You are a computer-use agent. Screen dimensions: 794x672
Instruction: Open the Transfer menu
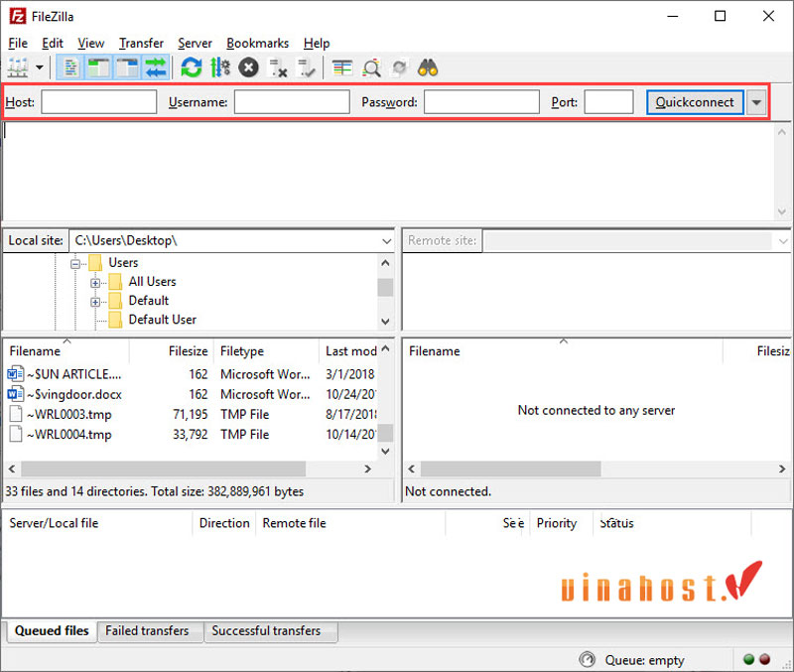pos(141,44)
